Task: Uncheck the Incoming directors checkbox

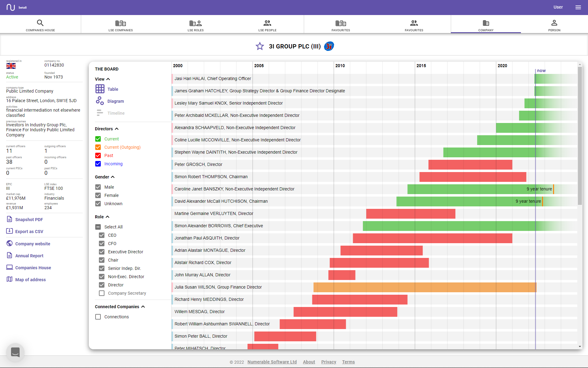Action: [98, 164]
